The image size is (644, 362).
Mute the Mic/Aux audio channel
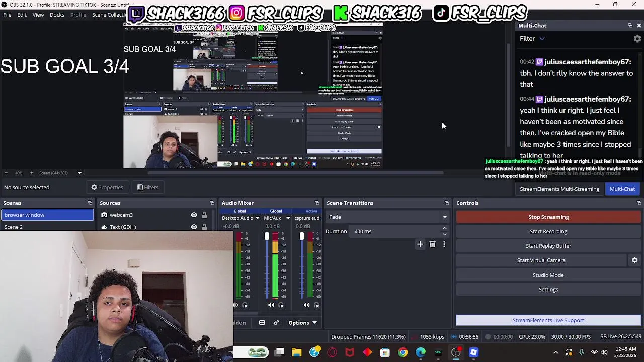click(x=271, y=305)
